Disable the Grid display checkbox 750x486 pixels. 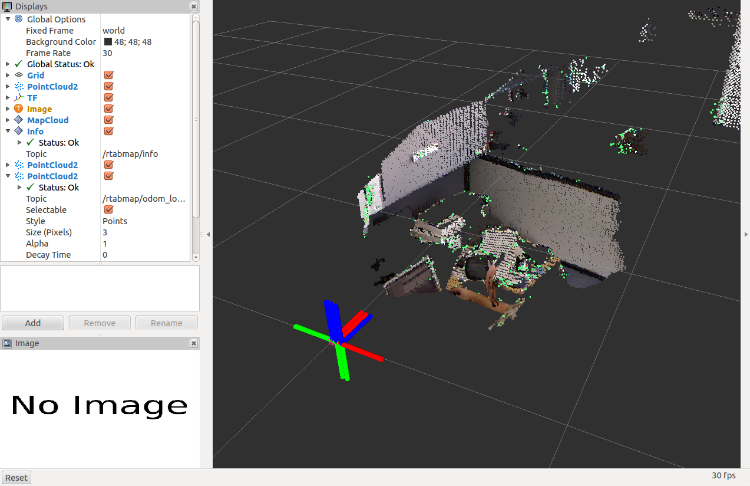pyautogui.click(x=108, y=75)
